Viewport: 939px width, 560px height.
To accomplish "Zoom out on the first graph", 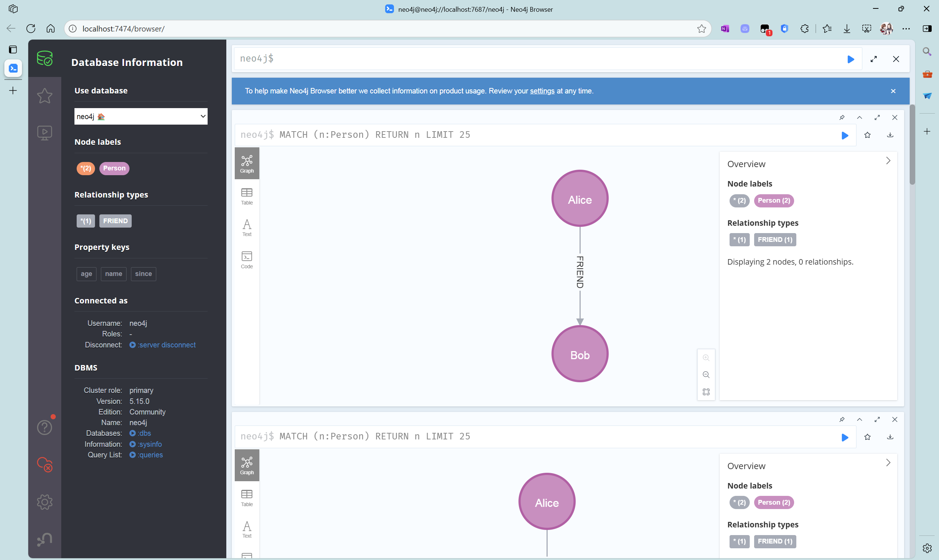I will tap(706, 375).
